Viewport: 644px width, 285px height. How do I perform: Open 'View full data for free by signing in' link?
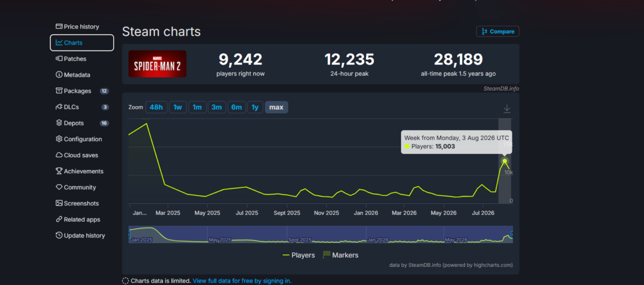click(242, 281)
